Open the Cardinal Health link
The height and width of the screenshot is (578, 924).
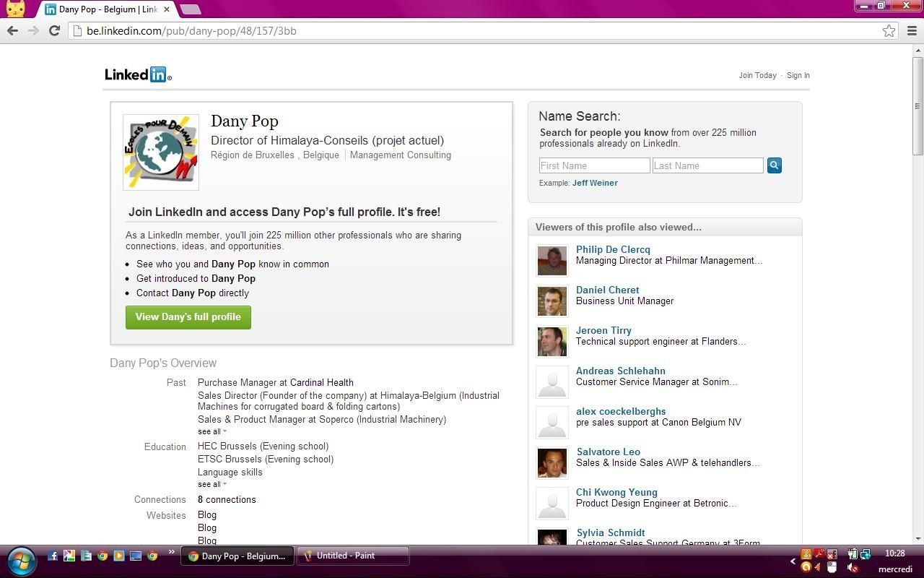tap(321, 382)
